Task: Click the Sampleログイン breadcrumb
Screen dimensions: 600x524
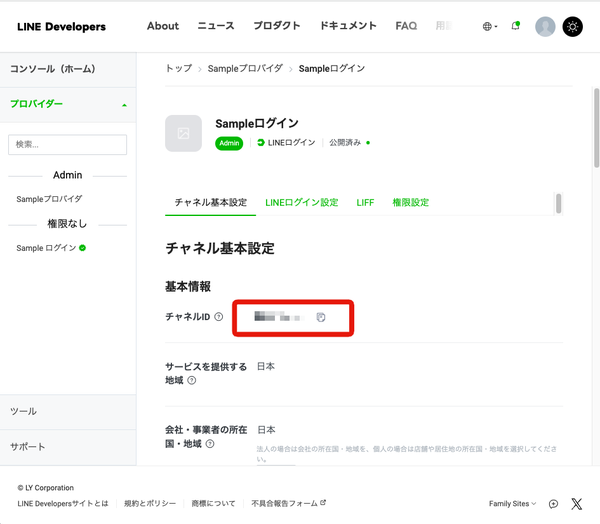Action: coord(331,69)
